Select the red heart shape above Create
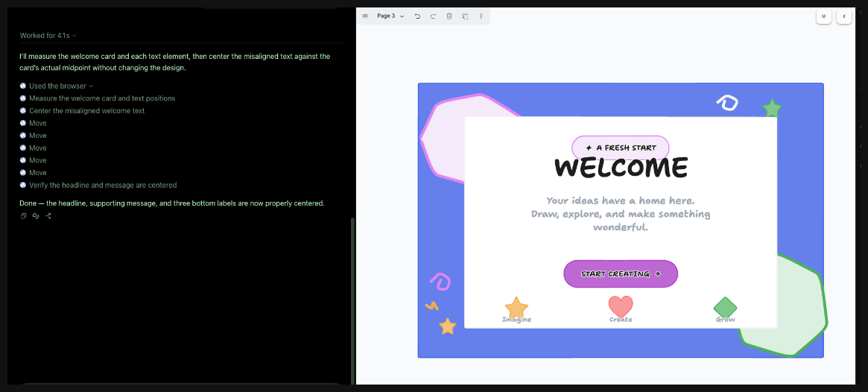 coord(621,306)
